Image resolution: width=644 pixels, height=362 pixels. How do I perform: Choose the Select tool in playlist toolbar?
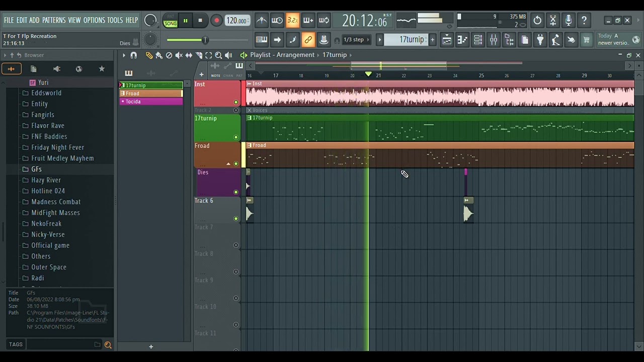click(x=208, y=55)
